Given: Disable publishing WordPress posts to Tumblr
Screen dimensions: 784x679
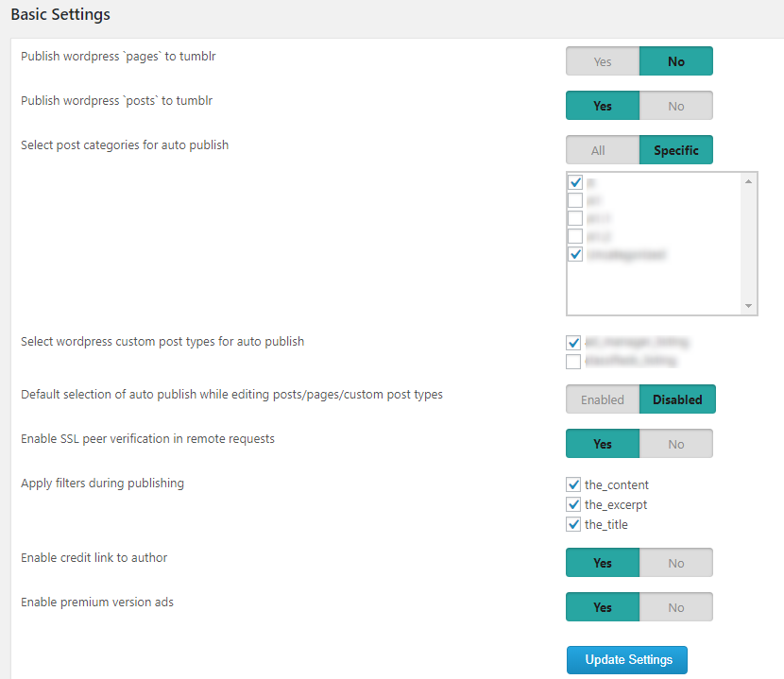Looking at the screenshot, I should [x=676, y=105].
